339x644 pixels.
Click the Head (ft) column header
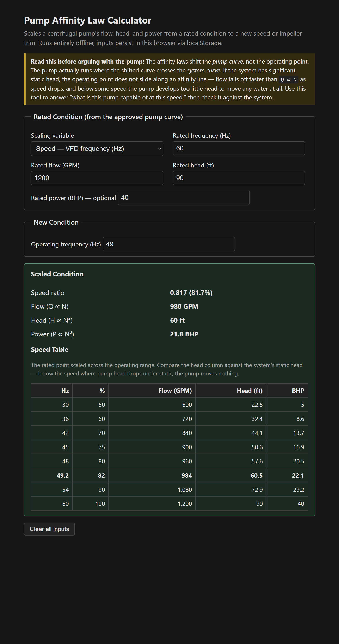tap(231, 391)
